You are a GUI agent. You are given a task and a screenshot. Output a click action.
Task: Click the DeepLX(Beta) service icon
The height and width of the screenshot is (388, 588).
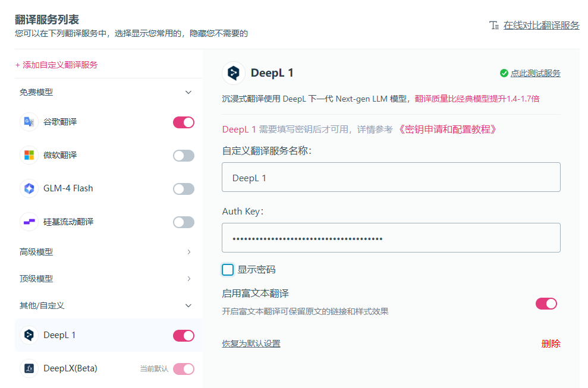[29, 368]
